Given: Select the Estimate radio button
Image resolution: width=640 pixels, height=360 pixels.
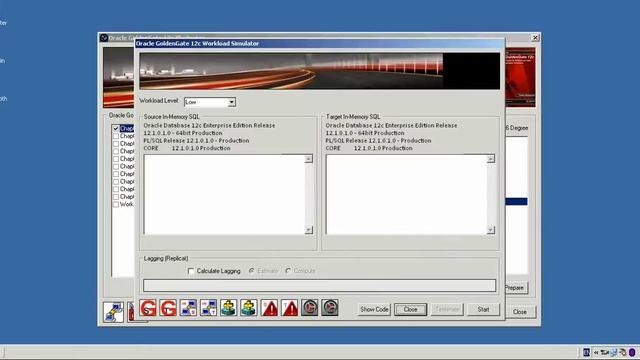Looking at the screenshot, I should coord(251,271).
